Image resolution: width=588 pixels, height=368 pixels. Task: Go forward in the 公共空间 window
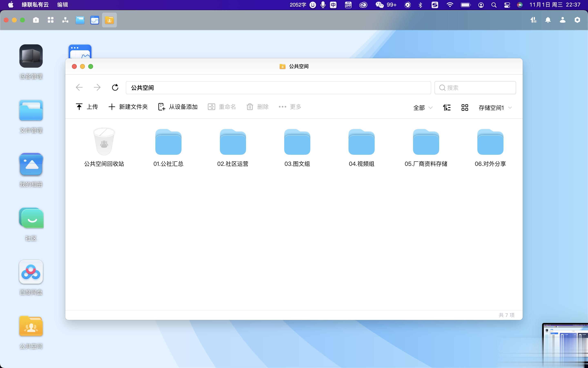(x=97, y=87)
